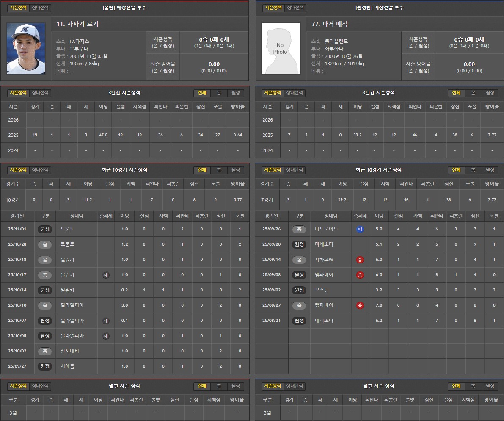Filter 파커 메식's 최근 10경기 시즌성적 by 원정

[x=490, y=170]
